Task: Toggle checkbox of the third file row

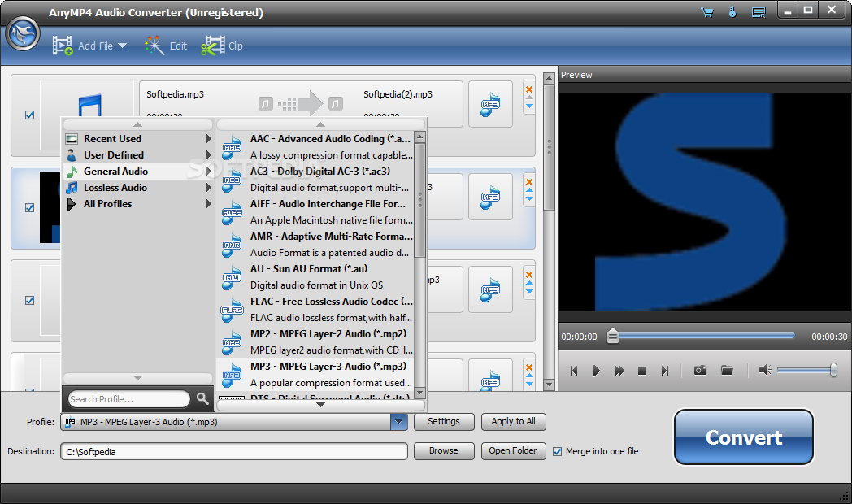Action: coord(30,300)
